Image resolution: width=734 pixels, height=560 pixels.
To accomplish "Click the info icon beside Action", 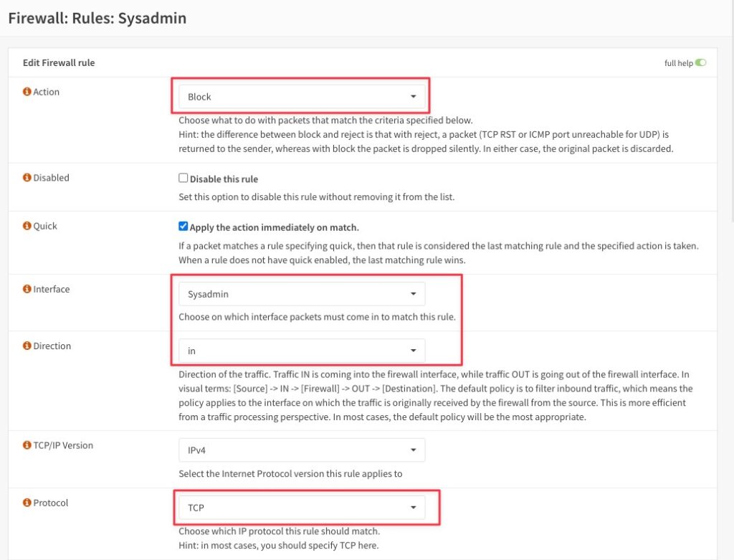I will coord(27,92).
